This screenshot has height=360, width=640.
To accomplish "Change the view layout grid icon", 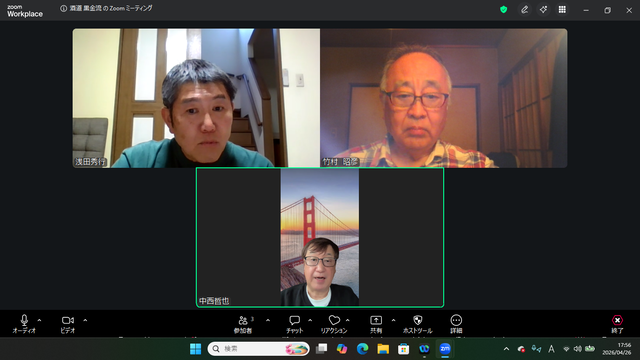I will point(562,9).
